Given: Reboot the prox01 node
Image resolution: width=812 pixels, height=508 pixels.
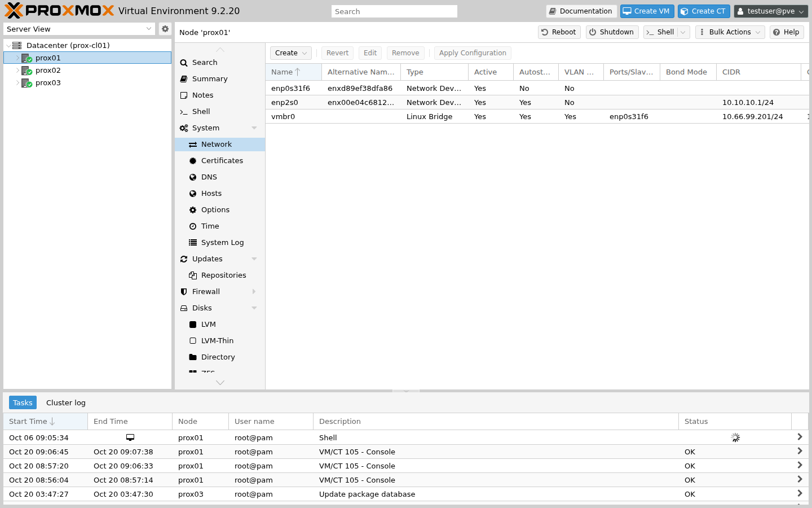Looking at the screenshot, I should tap(559, 32).
